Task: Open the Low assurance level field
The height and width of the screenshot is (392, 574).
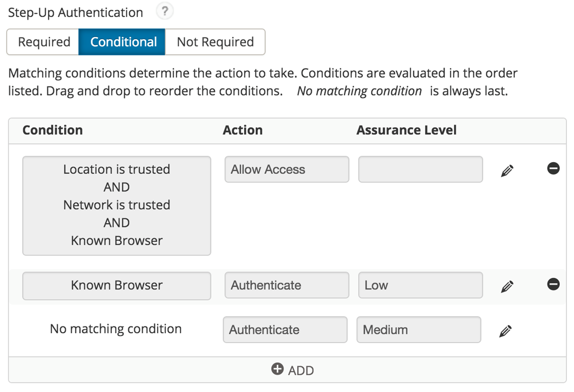Action: (x=420, y=285)
